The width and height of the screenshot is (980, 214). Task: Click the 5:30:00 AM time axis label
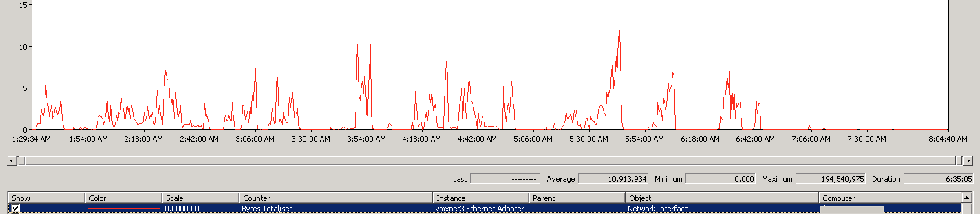588,139
